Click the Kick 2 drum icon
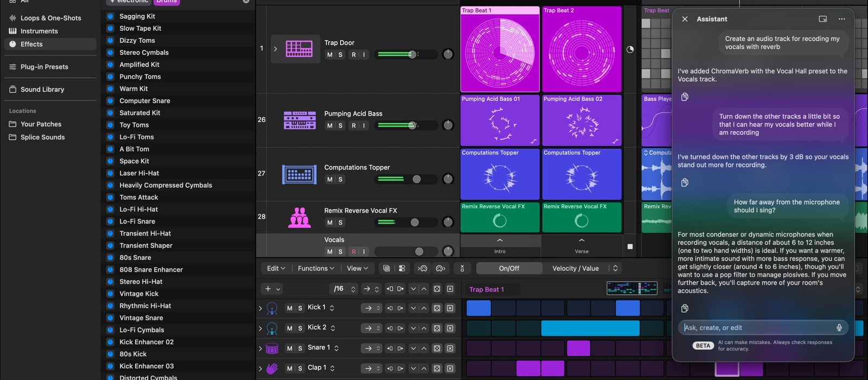This screenshot has height=380, width=868. 272,328
